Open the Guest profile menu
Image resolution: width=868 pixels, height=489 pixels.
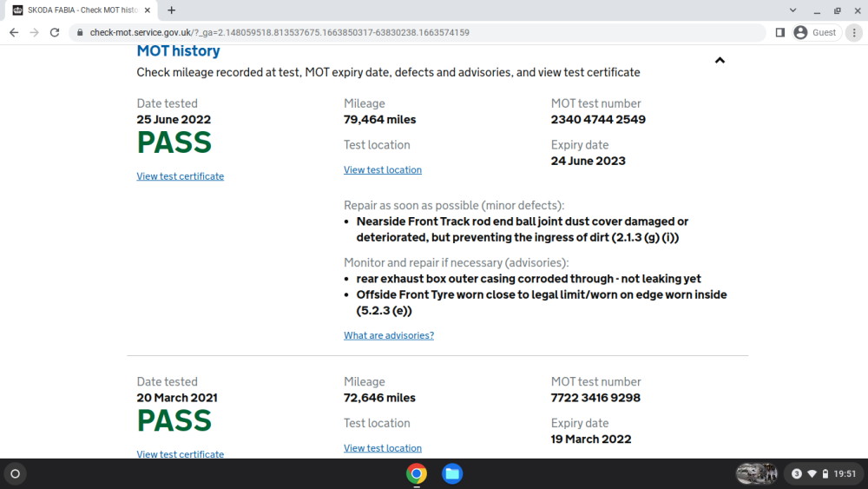(817, 33)
